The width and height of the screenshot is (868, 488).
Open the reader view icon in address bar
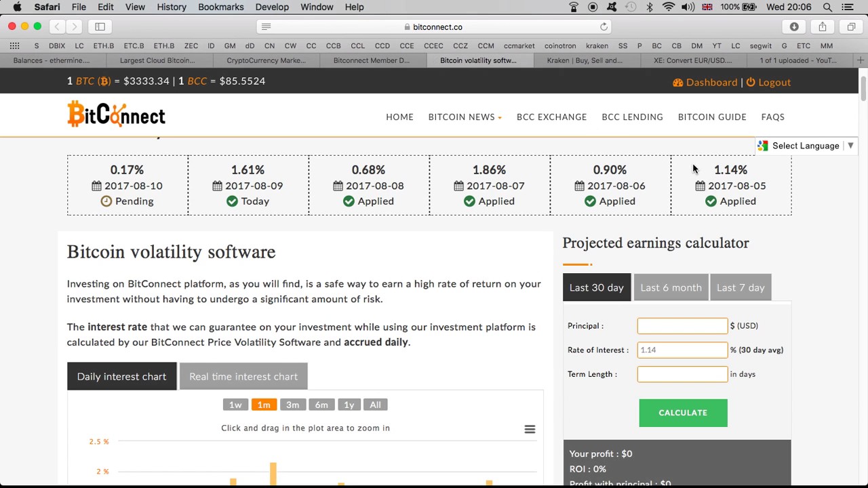[x=266, y=26]
